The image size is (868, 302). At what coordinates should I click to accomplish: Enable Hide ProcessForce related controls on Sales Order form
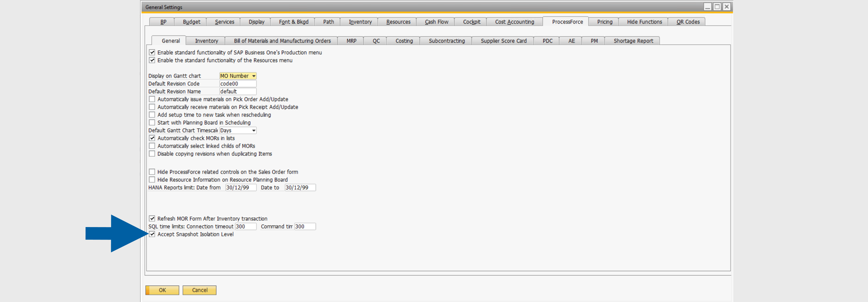152,172
